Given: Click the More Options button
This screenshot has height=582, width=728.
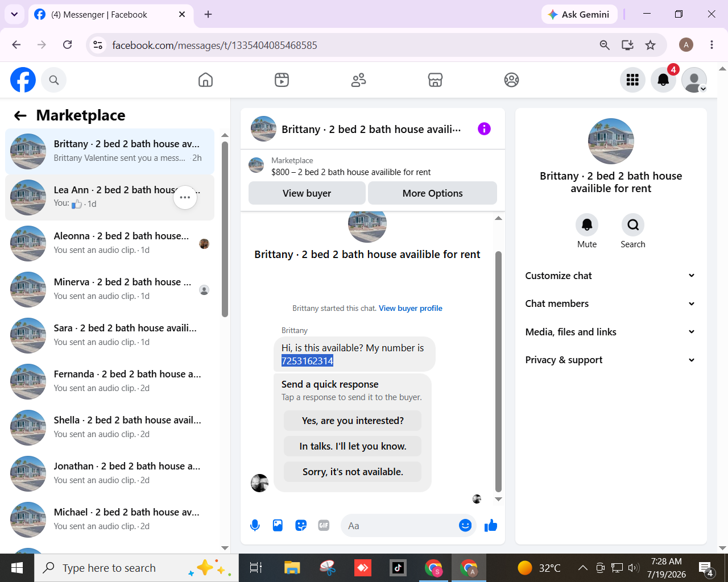Looking at the screenshot, I should point(432,193).
